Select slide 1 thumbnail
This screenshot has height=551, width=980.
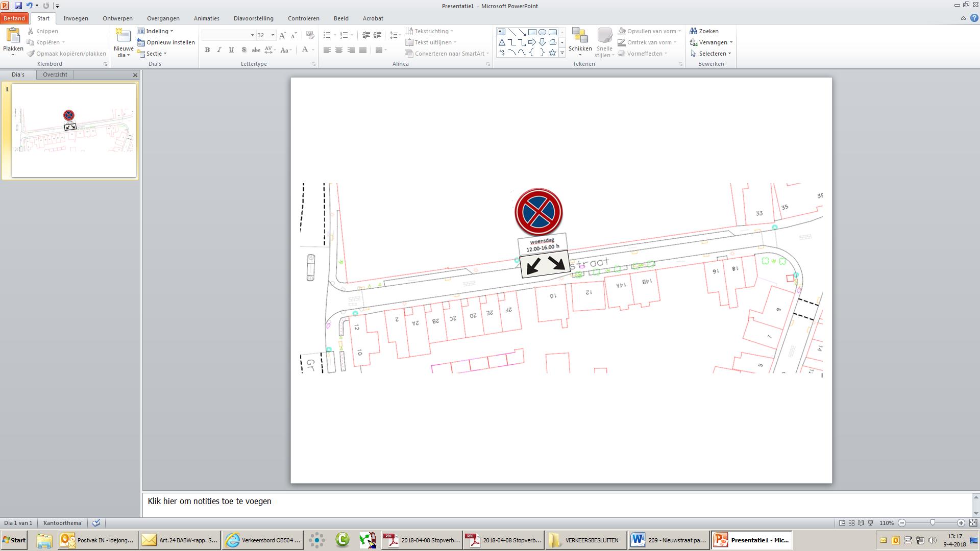point(74,131)
